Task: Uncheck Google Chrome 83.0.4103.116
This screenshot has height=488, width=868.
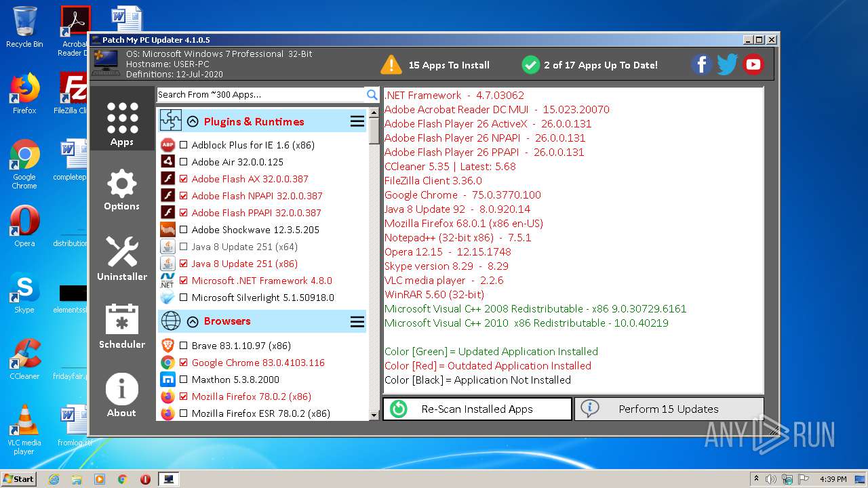Action: [x=184, y=363]
